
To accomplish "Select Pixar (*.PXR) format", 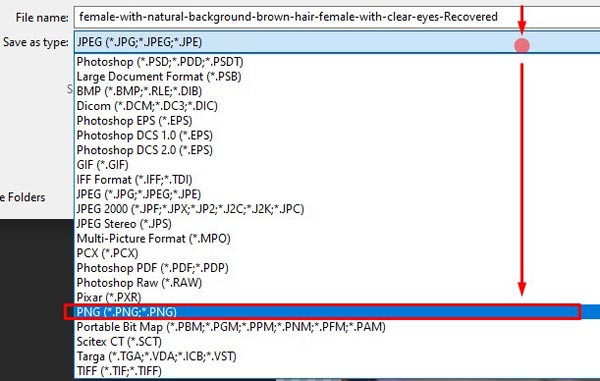I will coord(337,297).
